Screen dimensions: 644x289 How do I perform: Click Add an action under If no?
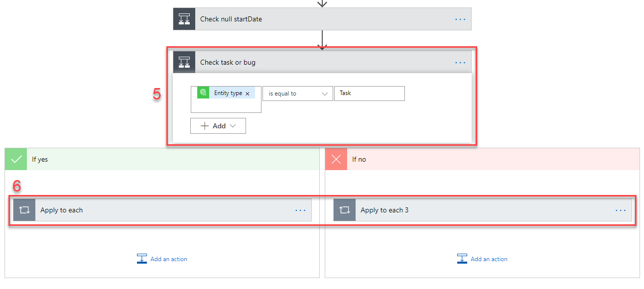[x=483, y=259]
